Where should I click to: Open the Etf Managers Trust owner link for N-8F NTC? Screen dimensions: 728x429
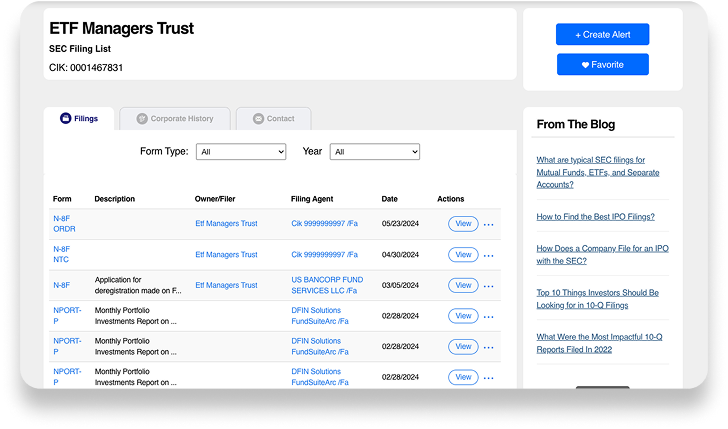click(226, 255)
